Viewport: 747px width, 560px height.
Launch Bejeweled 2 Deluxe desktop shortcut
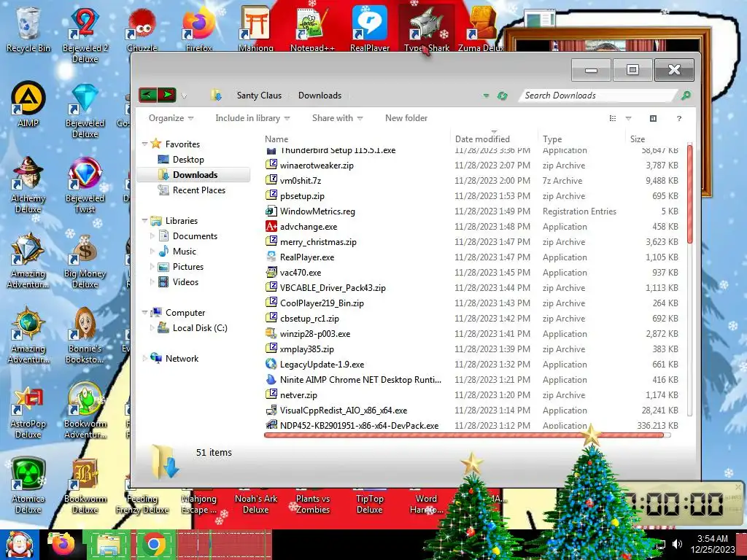pos(85,34)
